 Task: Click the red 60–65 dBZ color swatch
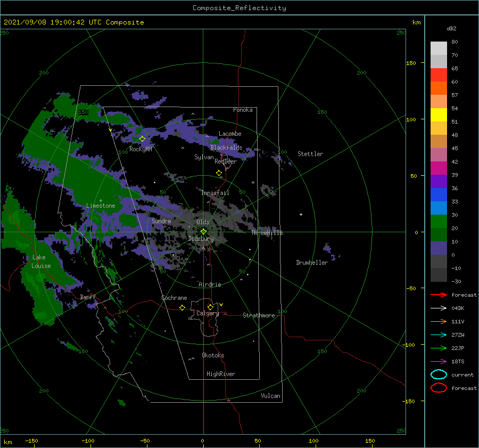tap(439, 75)
